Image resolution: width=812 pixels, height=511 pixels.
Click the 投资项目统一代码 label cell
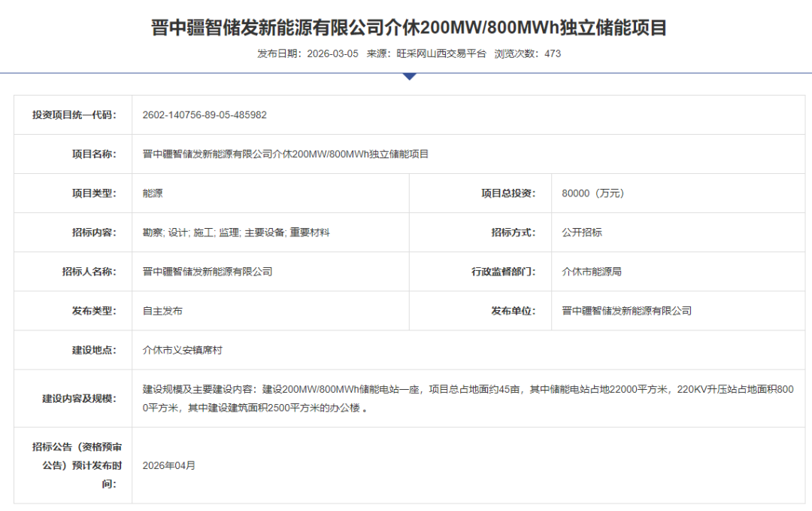coord(74,115)
